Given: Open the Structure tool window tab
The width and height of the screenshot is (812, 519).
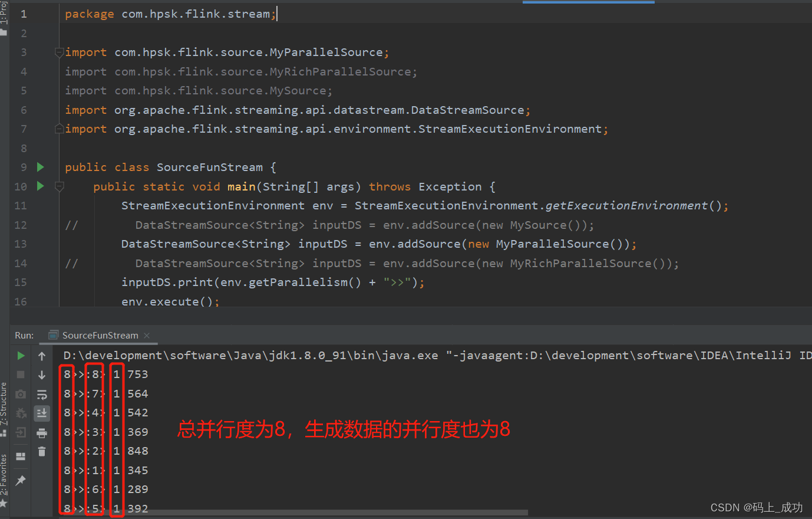Looking at the screenshot, I should point(4,409).
